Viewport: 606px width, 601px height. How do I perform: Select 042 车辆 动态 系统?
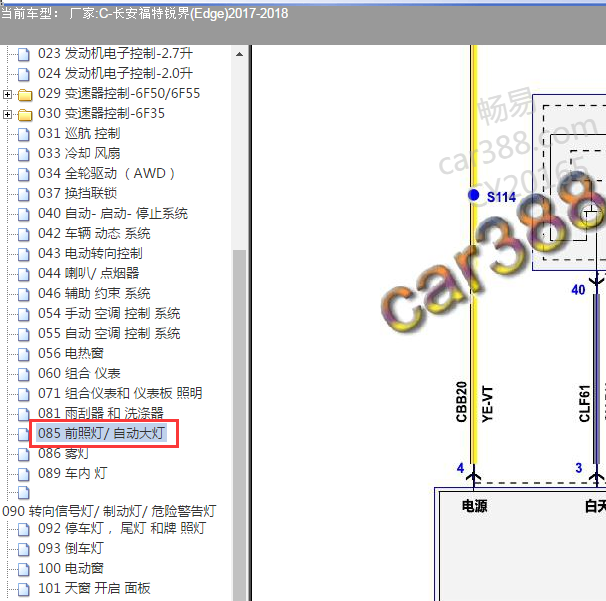tap(94, 233)
